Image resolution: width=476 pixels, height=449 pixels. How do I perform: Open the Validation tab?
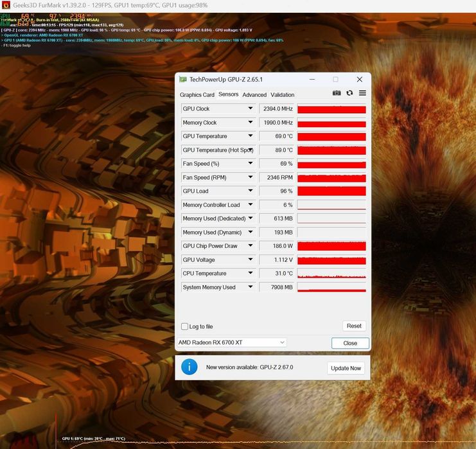282,94
